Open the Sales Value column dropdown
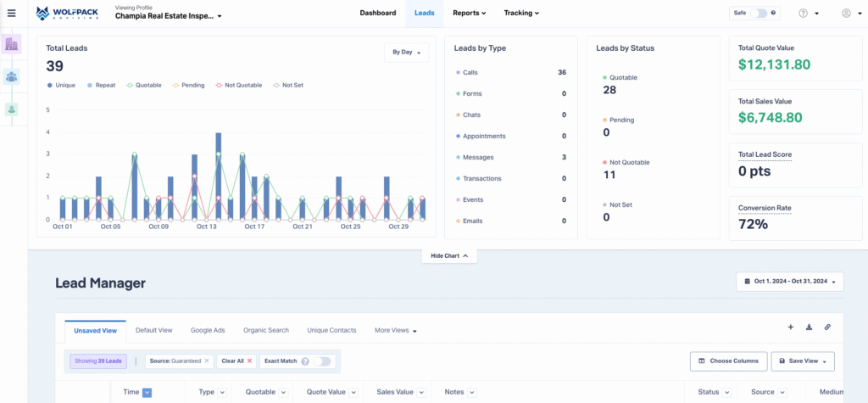 (x=421, y=393)
